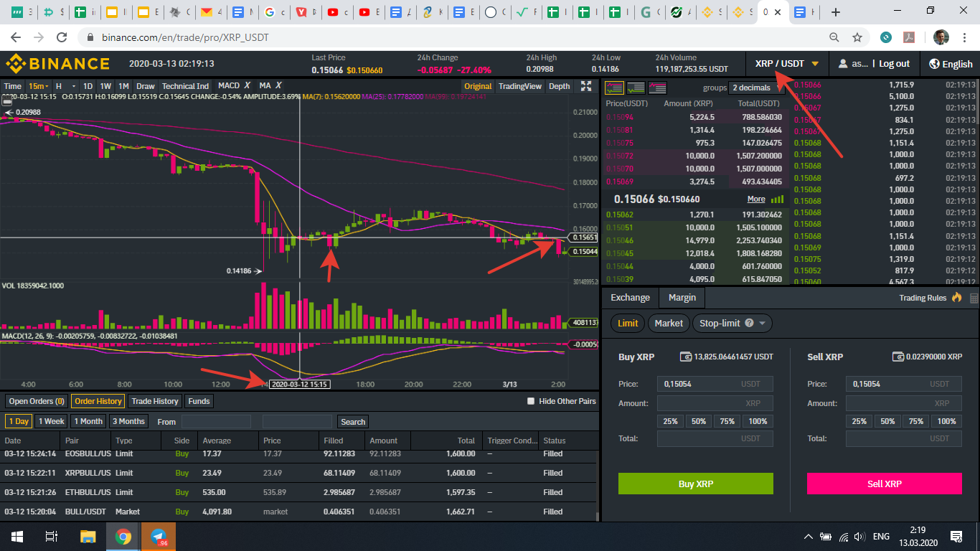Image resolution: width=980 pixels, height=551 pixels.
Task: Click the green Buy XRP button
Action: pos(696,484)
